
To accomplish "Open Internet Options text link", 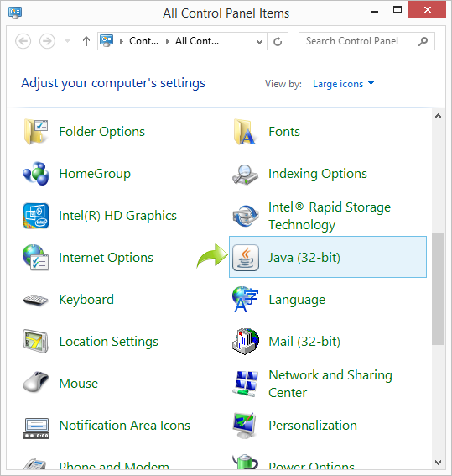I will (107, 258).
